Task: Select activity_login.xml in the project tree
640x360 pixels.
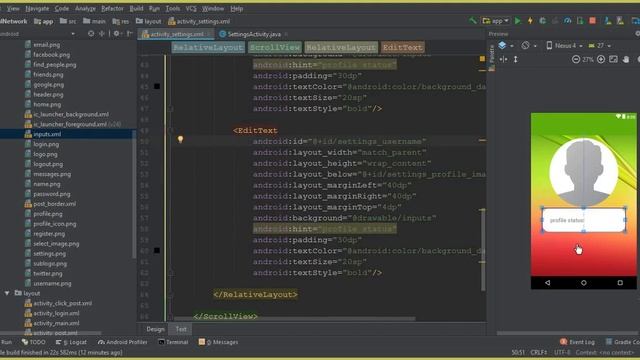Action: coord(56,313)
